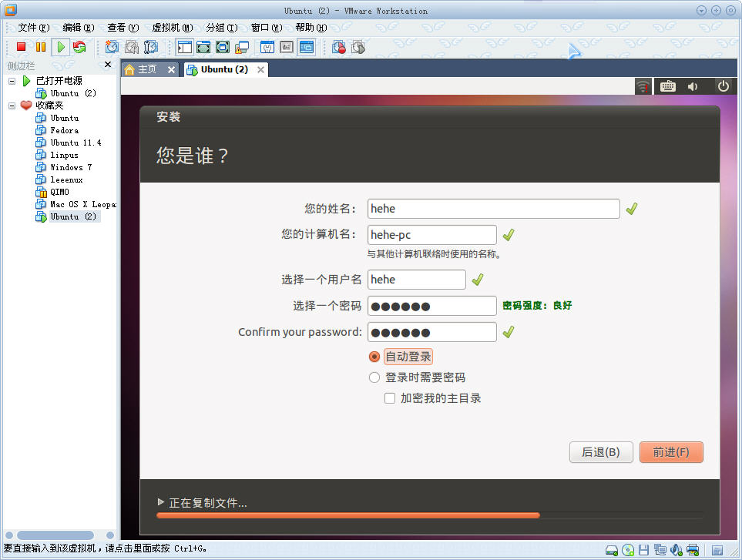Viewport: 742px width, 560px height.
Task: Click the message log status icon
Action: 717,550
